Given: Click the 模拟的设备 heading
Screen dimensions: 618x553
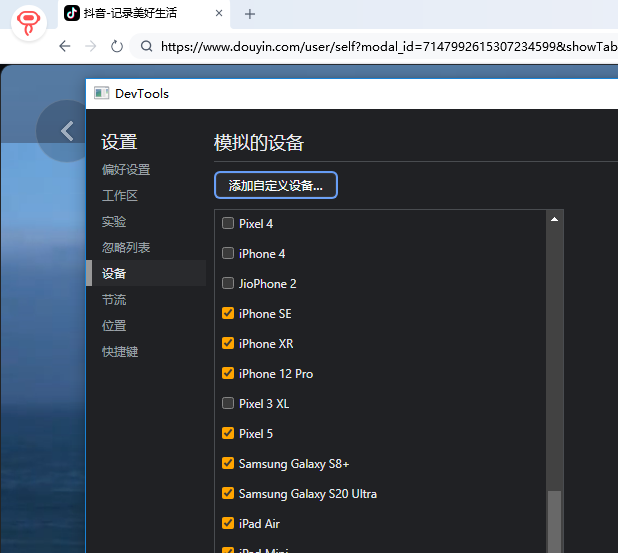Looking at the screenshot, I should tap(259, 143).
